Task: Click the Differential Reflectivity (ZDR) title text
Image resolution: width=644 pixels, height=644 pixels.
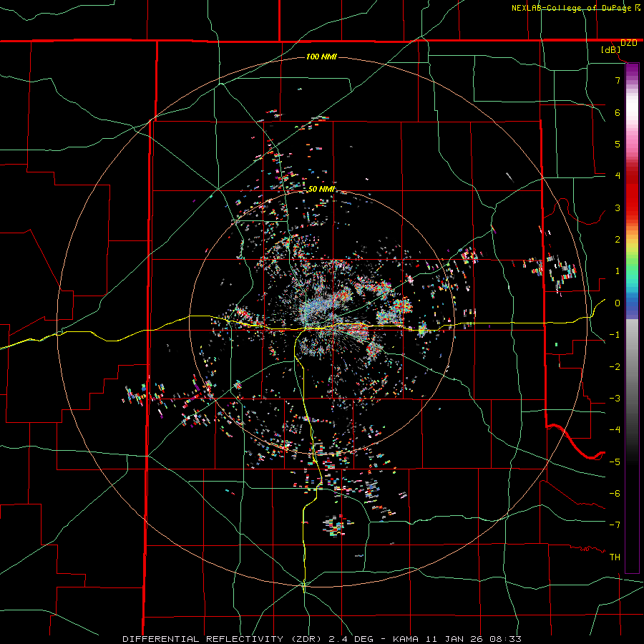Action: 223,639
